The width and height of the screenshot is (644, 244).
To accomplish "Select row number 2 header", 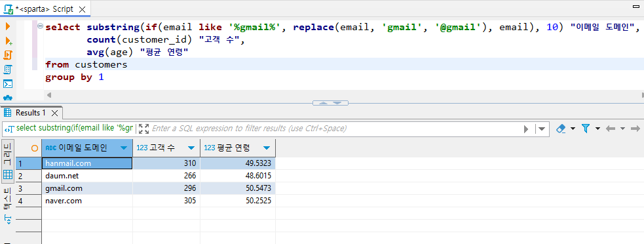I will click(x=28, y=176).
